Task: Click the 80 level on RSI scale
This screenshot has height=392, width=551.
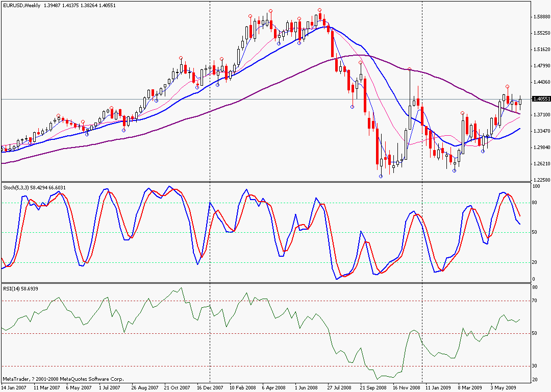Action: 535,287
